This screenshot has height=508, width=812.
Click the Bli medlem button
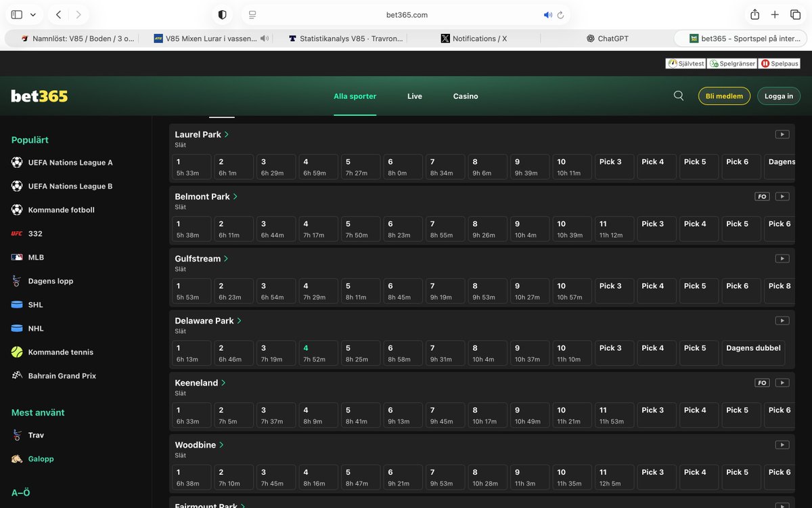coord(724,96)
